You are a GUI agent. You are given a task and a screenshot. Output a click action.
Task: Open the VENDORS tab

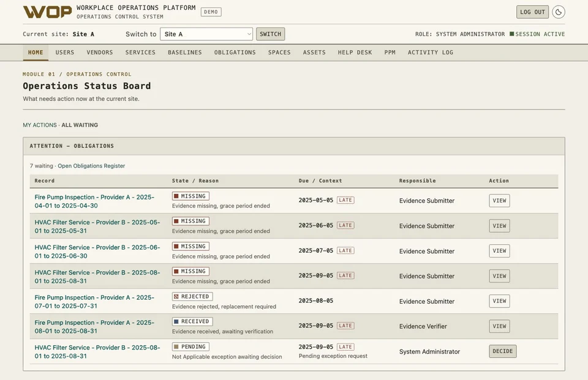[100, 53]
